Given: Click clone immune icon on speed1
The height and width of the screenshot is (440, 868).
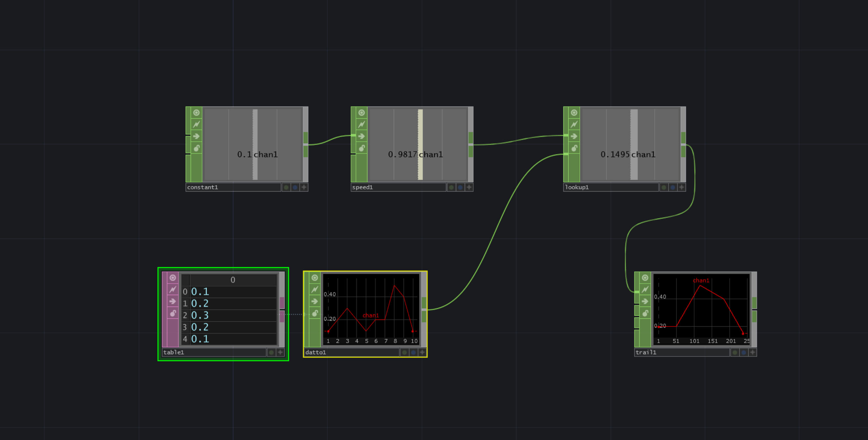Looking at the screenshot, I should pyautogui.click(x=362, y=124).
